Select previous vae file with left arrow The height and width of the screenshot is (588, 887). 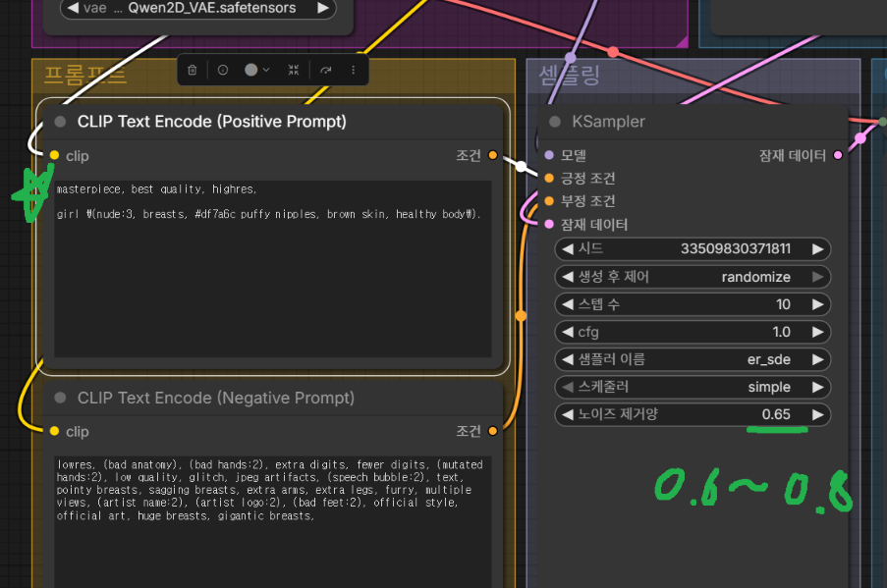coord(73,8)
